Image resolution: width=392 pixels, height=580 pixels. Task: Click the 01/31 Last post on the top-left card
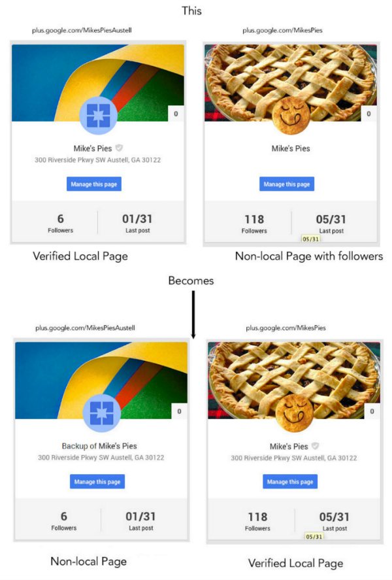point(137,224)
